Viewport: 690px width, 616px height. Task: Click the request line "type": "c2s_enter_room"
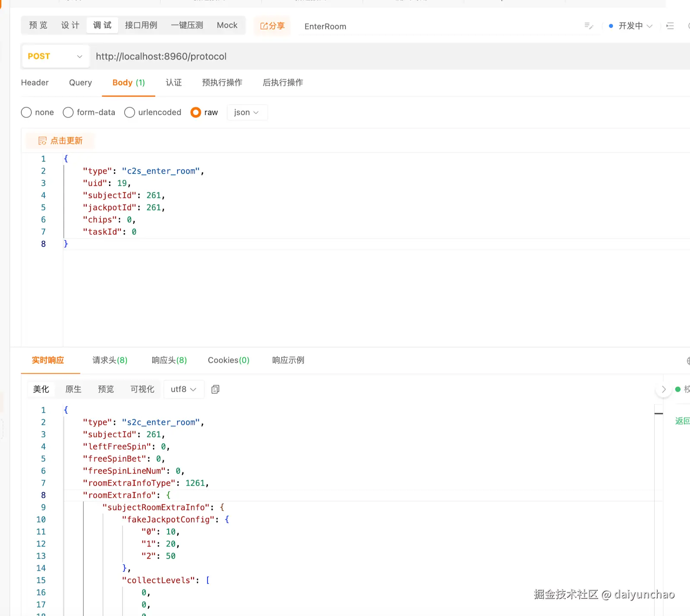143,171
